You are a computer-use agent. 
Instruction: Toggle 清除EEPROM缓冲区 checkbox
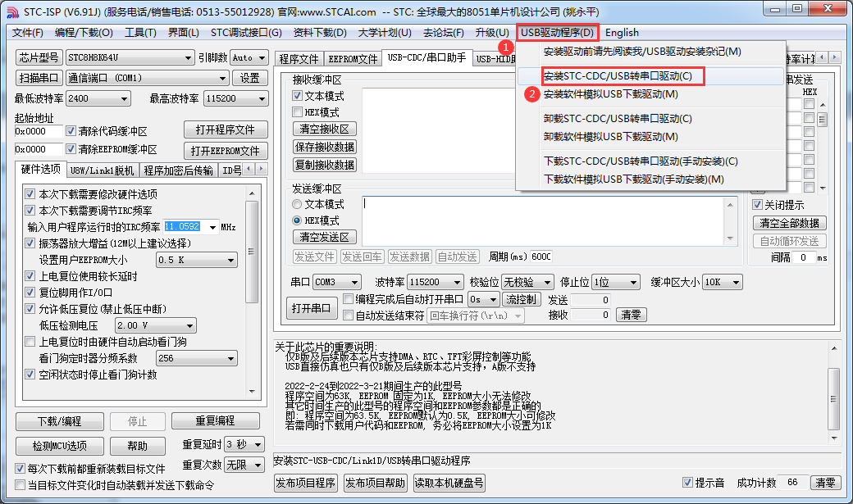(71, 149)
